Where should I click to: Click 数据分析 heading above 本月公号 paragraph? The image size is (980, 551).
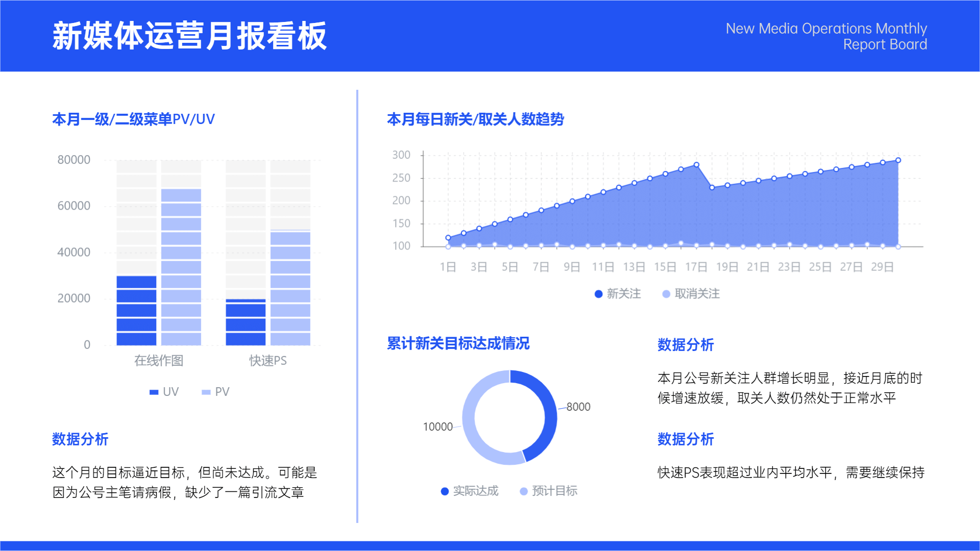(685, 345)
